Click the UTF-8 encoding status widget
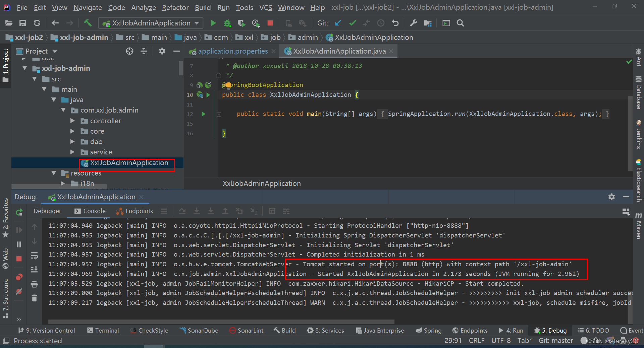Image resolution: width=644 pixels, height=348 pixels. coord(501,341)
